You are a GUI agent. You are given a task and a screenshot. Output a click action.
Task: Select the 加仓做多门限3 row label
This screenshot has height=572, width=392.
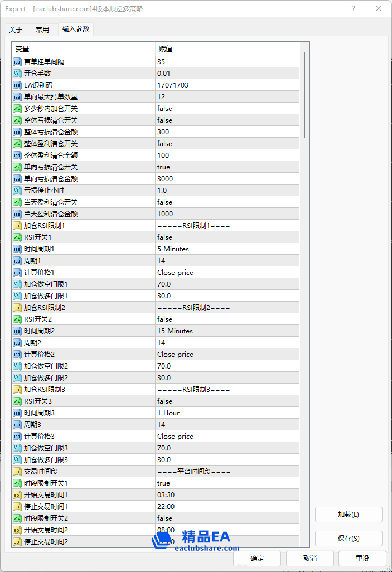click(46, 459)
